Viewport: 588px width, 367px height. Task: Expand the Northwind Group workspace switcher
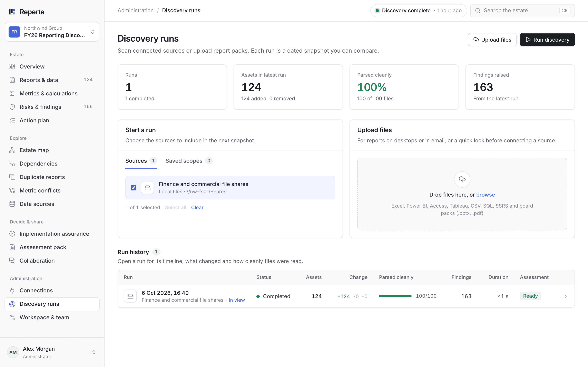point(52,32)
